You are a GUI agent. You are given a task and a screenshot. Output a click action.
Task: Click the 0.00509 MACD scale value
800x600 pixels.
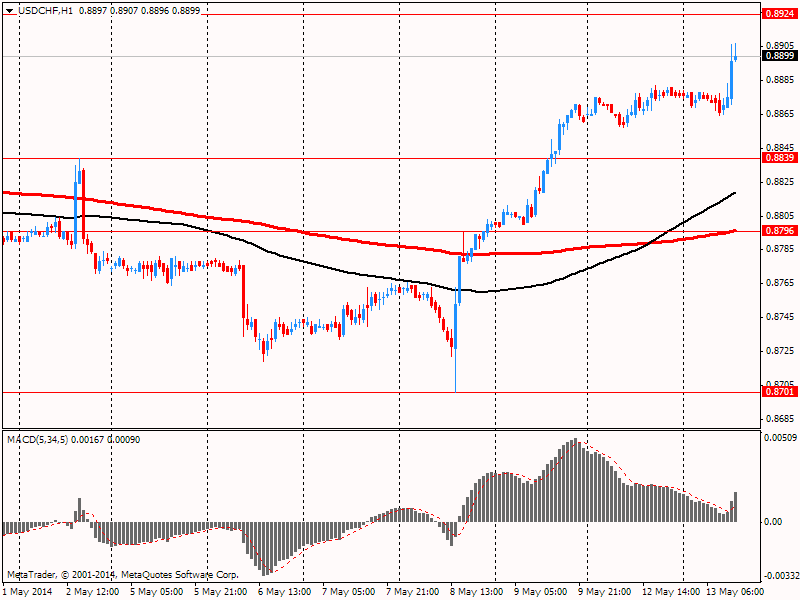[x=781, y=437]
